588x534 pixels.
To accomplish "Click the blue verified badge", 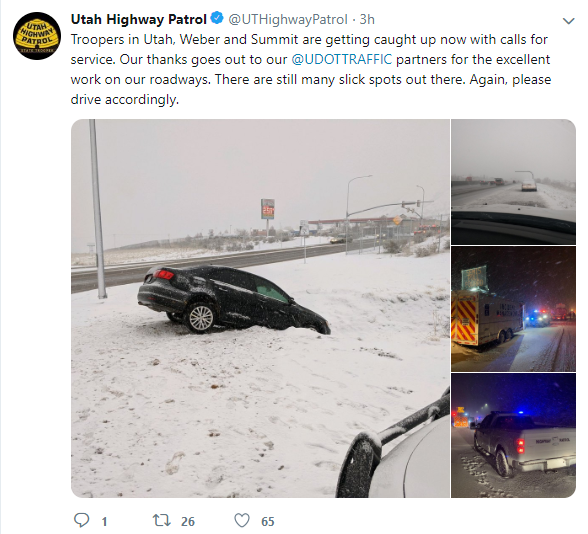I will [x=217, y=18].
